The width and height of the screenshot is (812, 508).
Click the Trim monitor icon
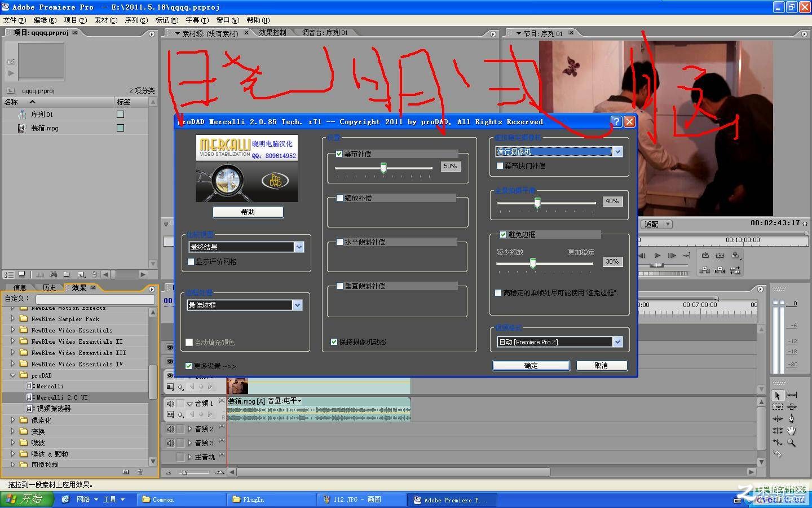pyautogui.click(x=735, y=270)
